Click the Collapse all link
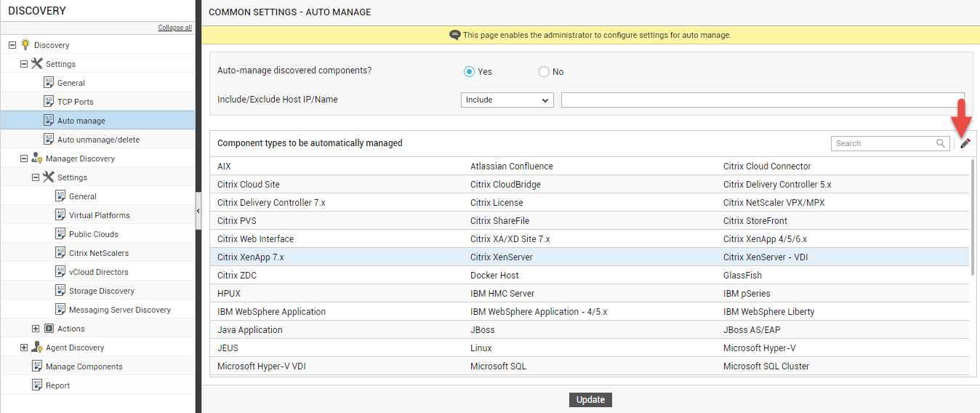The height and width of the screenshot is (413, 980). [x=175, y=28]
